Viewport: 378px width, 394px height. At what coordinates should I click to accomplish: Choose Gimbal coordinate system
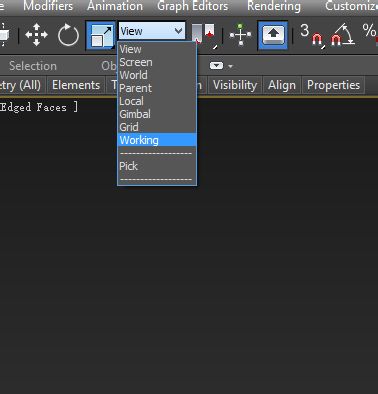coord(157,114)
